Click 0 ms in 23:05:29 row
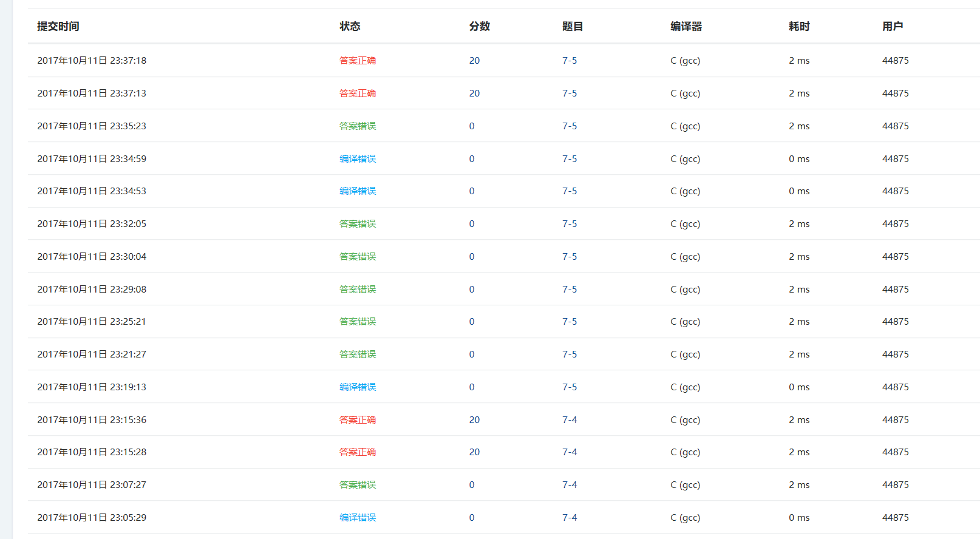 point(799,518)
